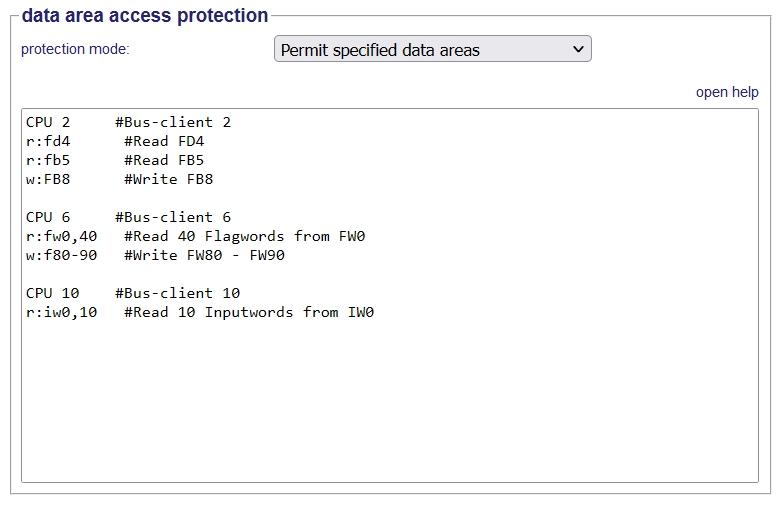Place cursor on the "CPU 2" line
The height and width of the screenshot is (506, 783).
click(x=48, y=122)
